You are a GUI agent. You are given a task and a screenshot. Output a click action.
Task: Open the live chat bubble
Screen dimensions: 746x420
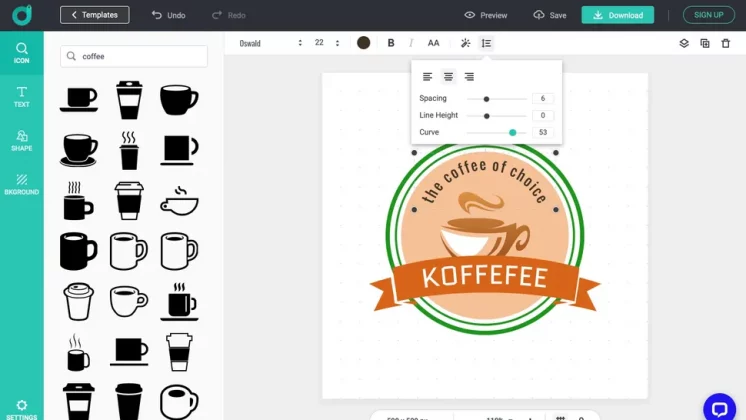tap(719, 407)
